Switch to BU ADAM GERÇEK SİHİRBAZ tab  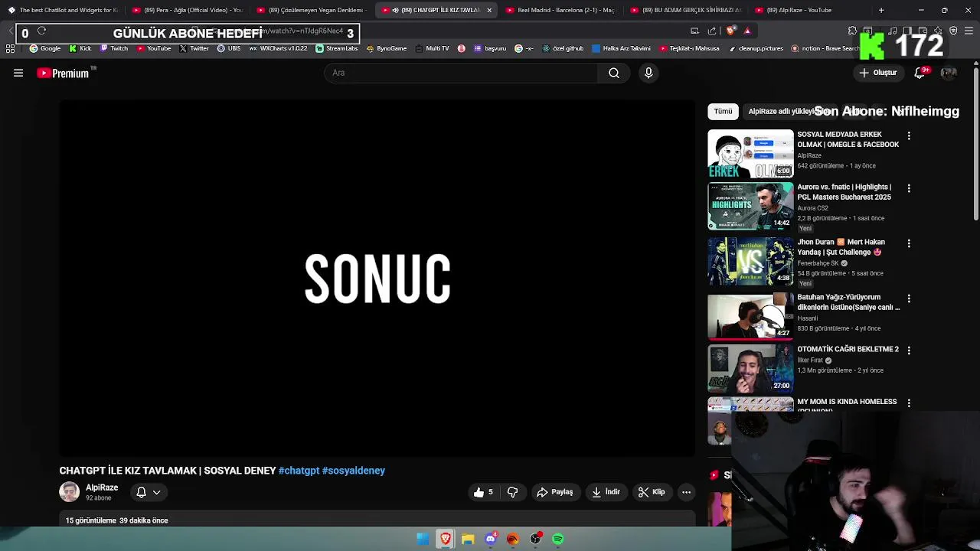tap(686, 10)
